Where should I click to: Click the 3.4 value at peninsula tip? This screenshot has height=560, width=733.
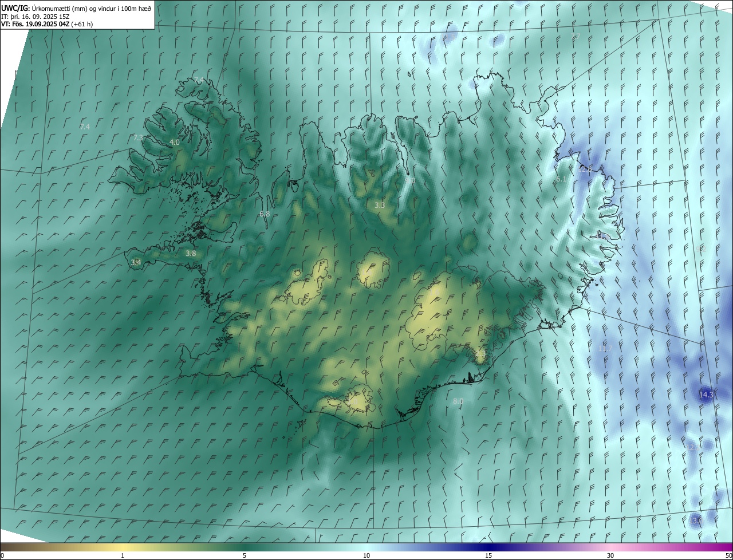tap(136, 262)
